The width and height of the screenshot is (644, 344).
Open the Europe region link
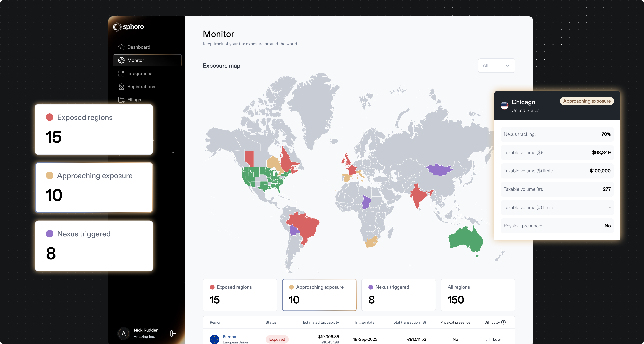(x=229, y=336)
